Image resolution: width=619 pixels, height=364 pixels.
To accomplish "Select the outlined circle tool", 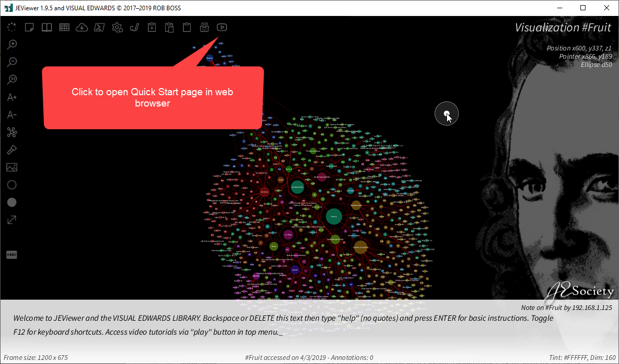I will [12, 185].
